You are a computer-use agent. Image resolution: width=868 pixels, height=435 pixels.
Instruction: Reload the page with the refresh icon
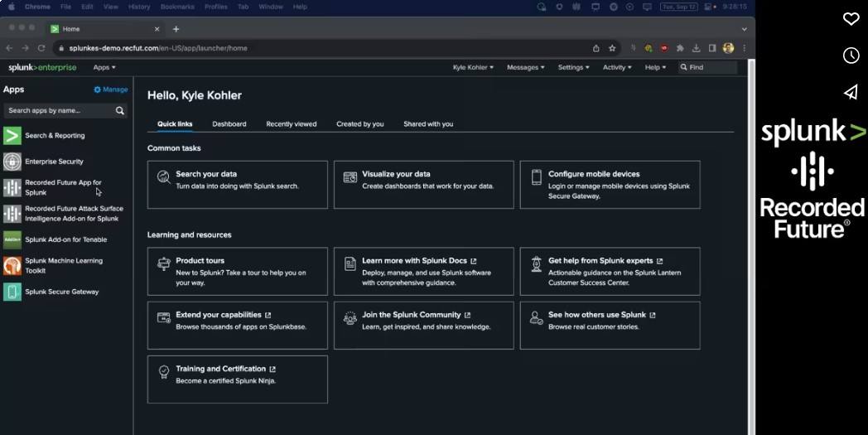[41, 48]
